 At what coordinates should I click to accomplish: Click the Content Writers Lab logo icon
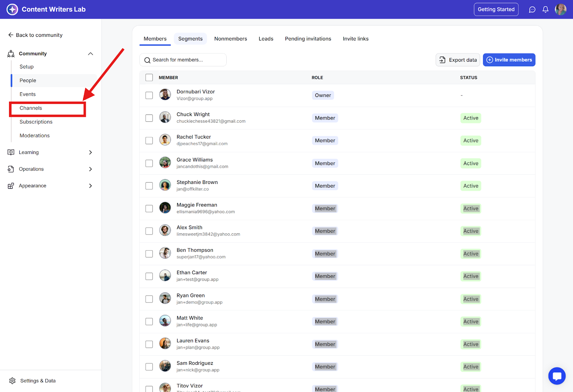click(12, 9)
